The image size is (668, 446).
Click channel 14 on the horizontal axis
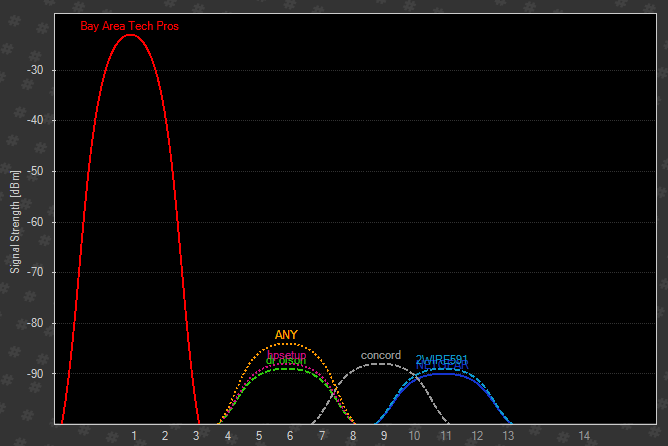(585, 436)
